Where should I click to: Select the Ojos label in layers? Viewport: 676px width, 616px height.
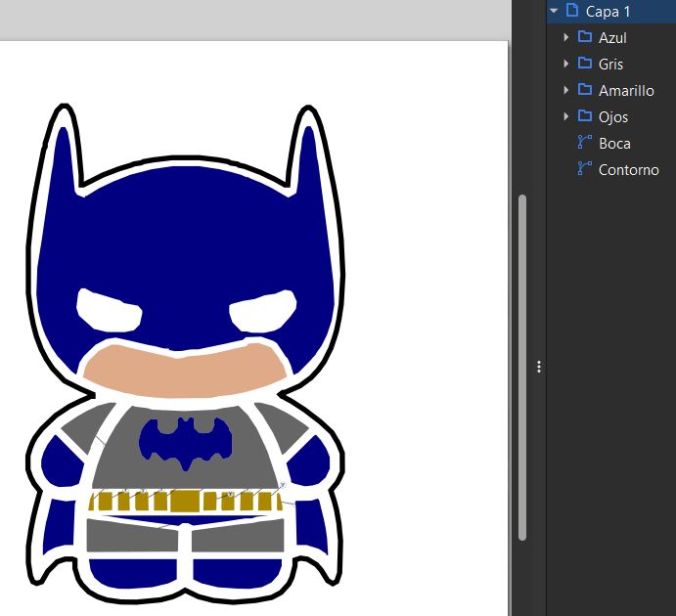613,117
